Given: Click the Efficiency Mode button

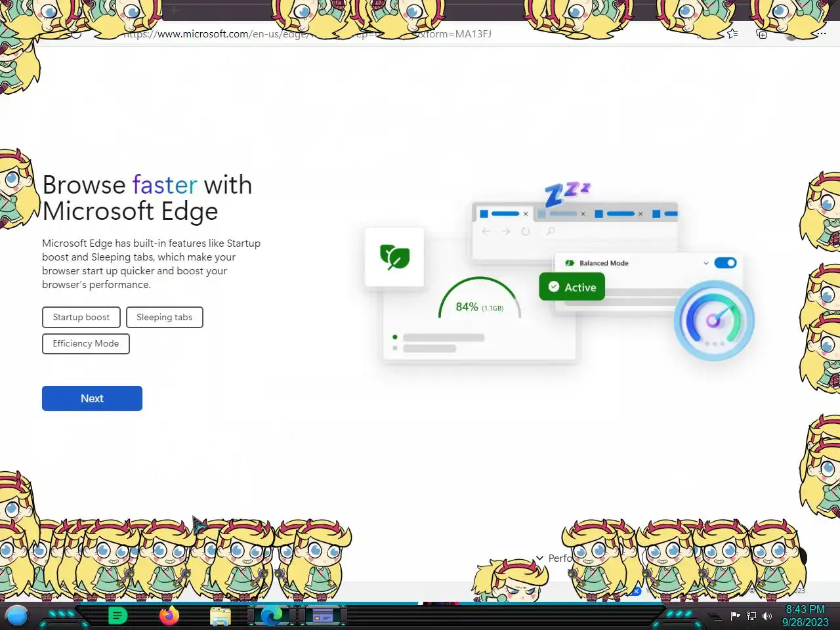Looking at the screenshot, I should (x=86, y=343).
